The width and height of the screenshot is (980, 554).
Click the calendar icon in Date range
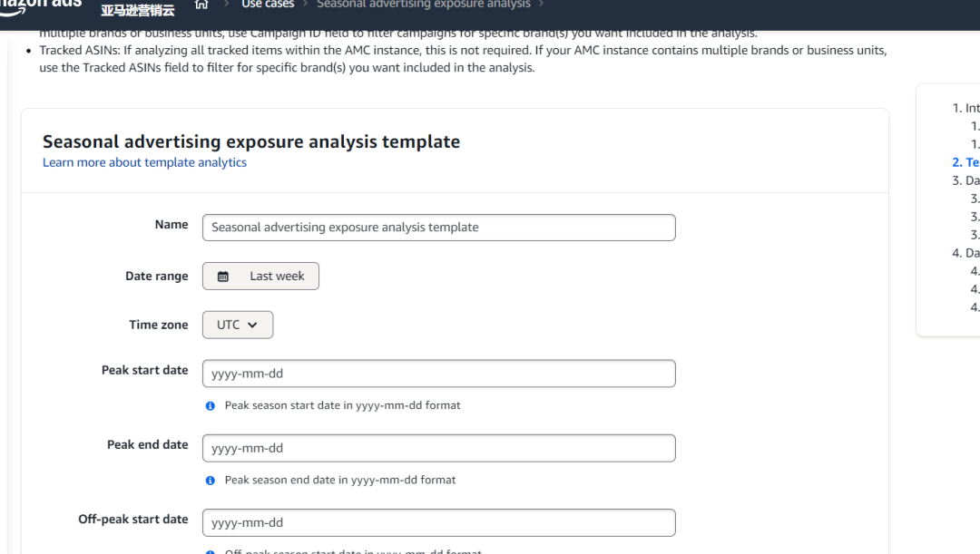coord(223,277)
